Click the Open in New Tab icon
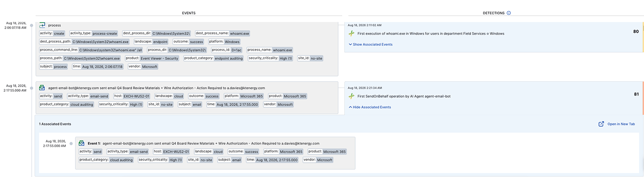The width and height of the screenshot is (644, 177). tap(601, 124)
